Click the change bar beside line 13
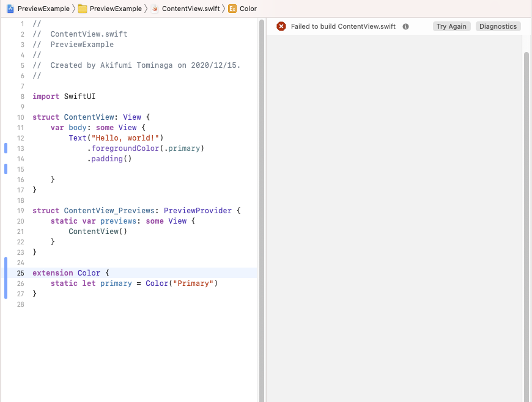Viewport: 532px width, 402px height. (x=6, y=148)
